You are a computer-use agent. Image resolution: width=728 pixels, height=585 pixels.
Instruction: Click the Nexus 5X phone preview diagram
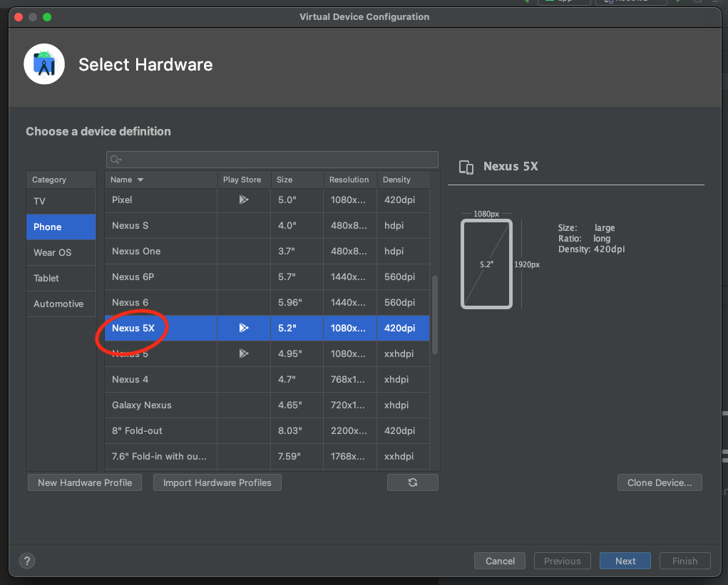486,264
